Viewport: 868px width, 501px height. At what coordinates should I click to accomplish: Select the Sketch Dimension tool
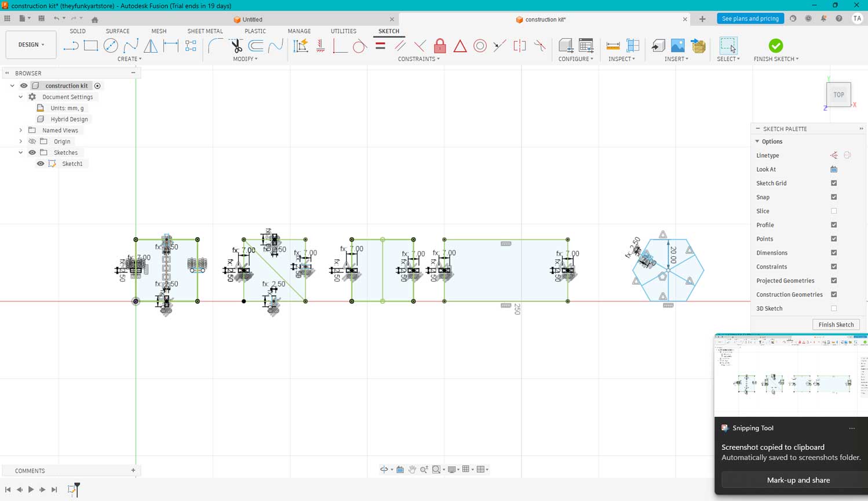click(x=171, y=46)
